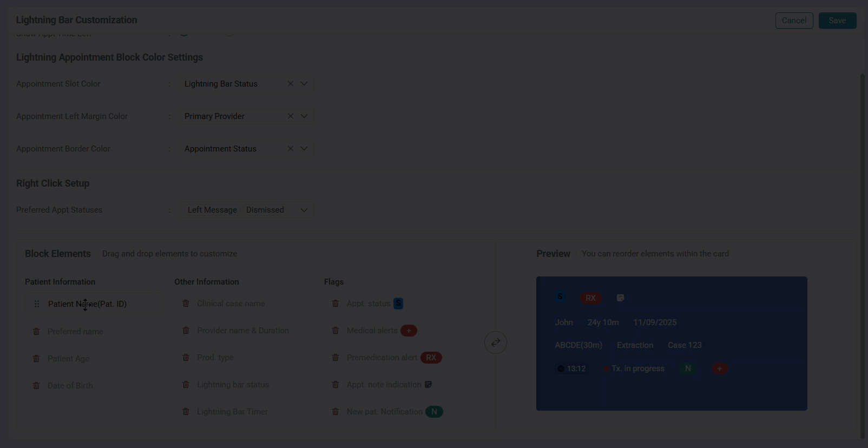Remove Patient Age using its trash icon

click(36, 358)
